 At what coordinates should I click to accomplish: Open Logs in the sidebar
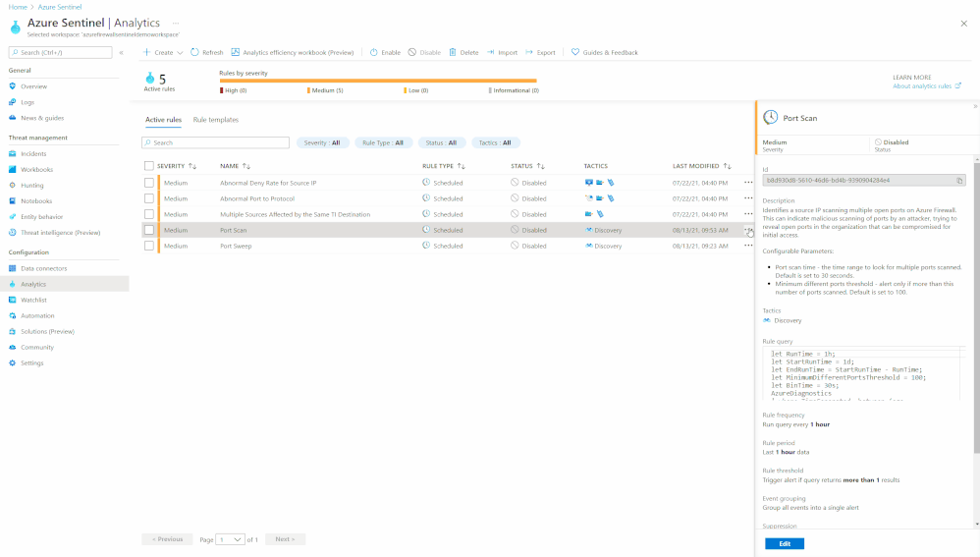click(x=27, y=102)
